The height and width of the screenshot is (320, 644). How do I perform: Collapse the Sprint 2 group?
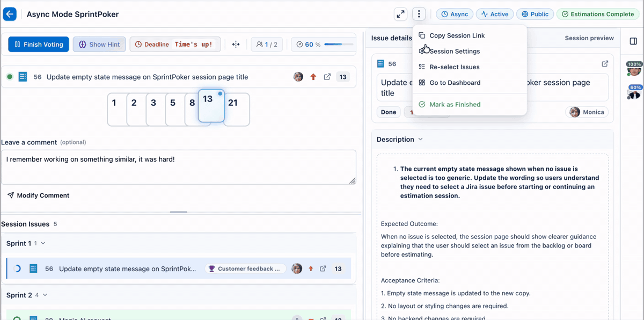tap(45, 295)
